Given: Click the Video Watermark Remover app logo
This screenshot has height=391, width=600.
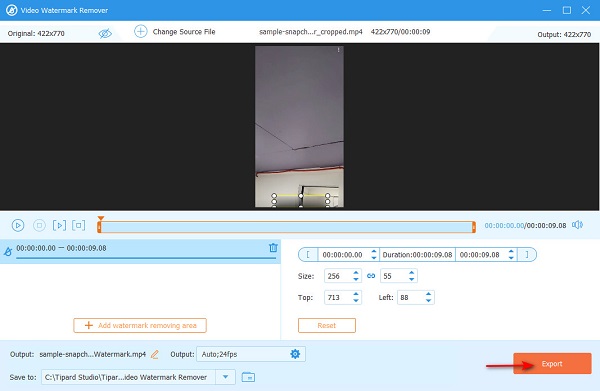Looking at the screenshot, I should (x=11, y=10).
